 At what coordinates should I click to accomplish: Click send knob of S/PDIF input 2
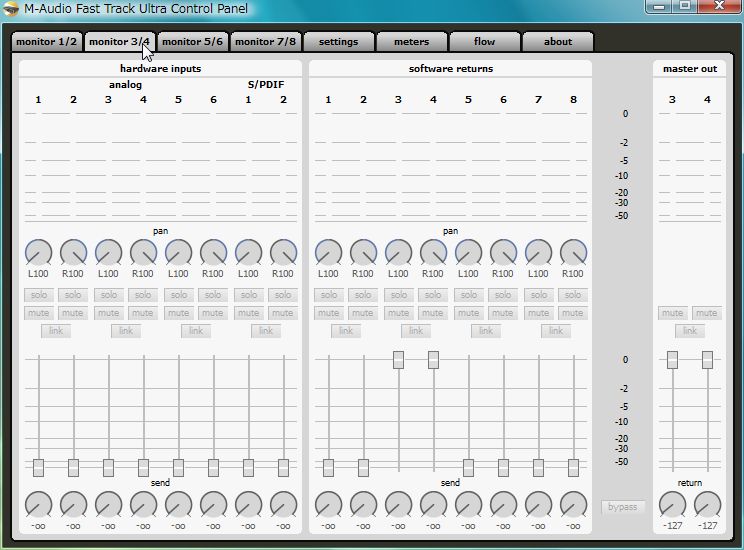(x=283, y=504)
